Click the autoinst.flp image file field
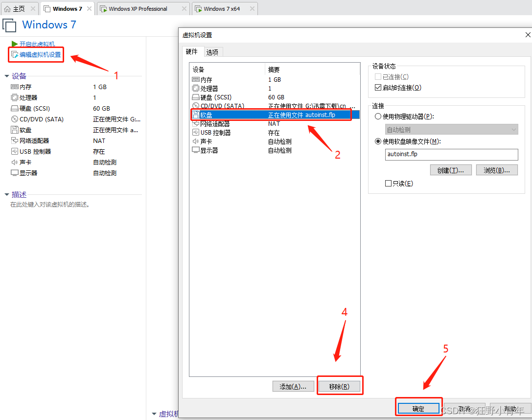 [x=452, y=154]
